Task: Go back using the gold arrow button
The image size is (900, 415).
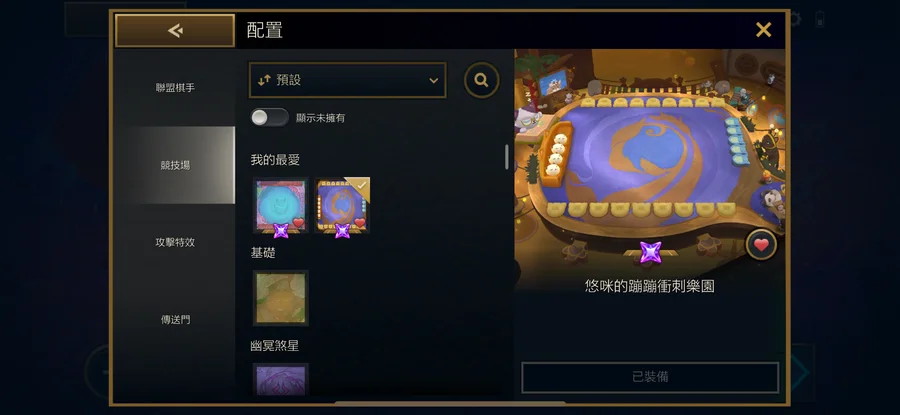Action: 175,30
